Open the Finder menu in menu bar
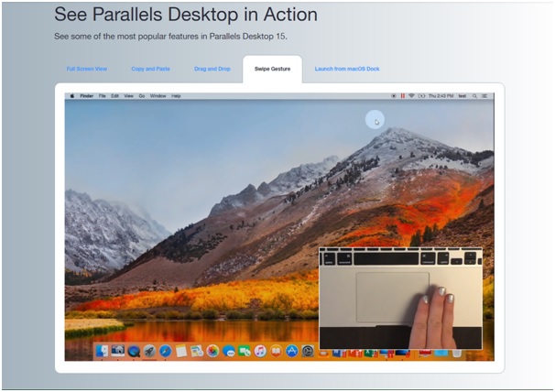Viewport: 555px width, 392px height. pos(87,96)
